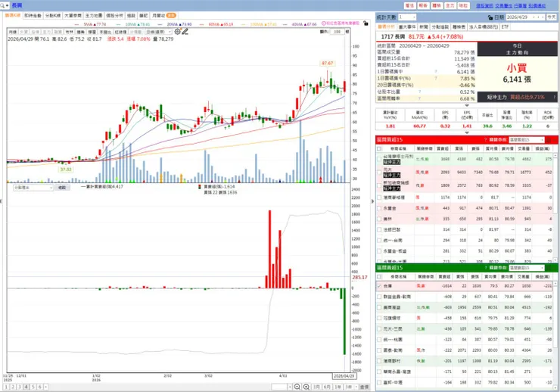The width and height of the screenshot is (560, 392).
Task: Click the 2026/04/29 date marker on axis
Action: (344, 376)
